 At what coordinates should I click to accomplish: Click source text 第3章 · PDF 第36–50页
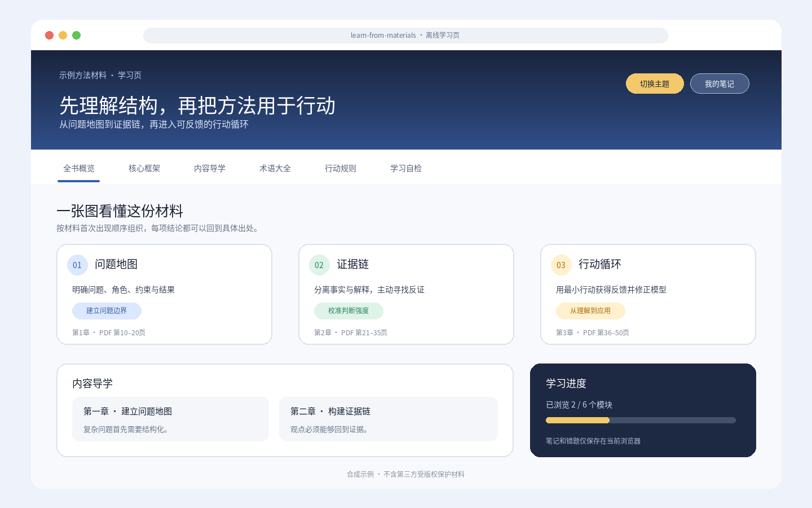[x=593, y=332]
